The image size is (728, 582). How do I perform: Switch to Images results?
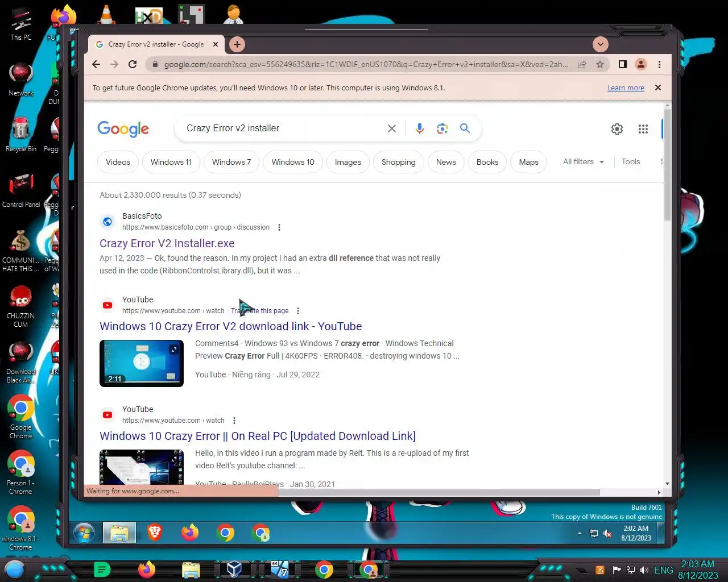point(348,162)
